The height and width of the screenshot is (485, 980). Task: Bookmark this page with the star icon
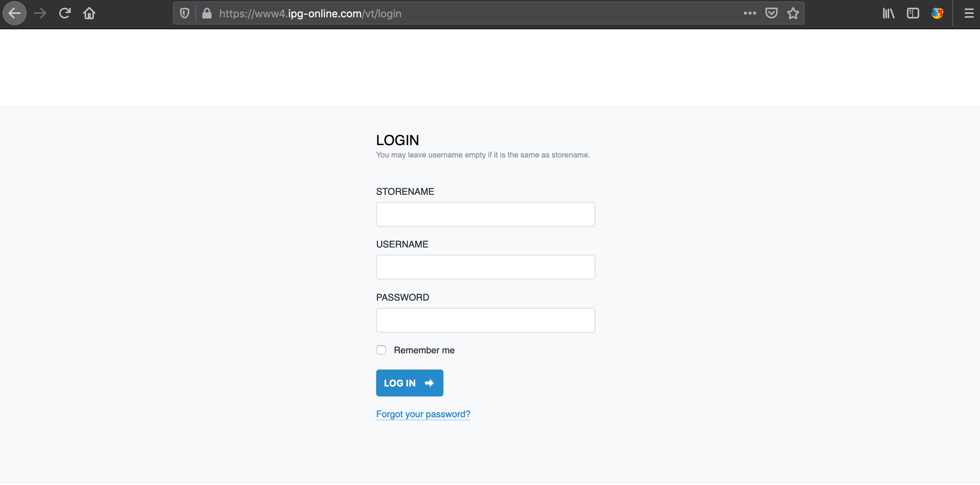click(793, 13)
